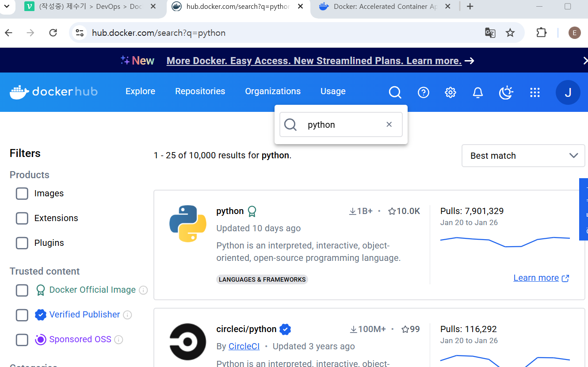Click the official image badge beside python
This screenshot has width=588, height=367.
point(252,211)
